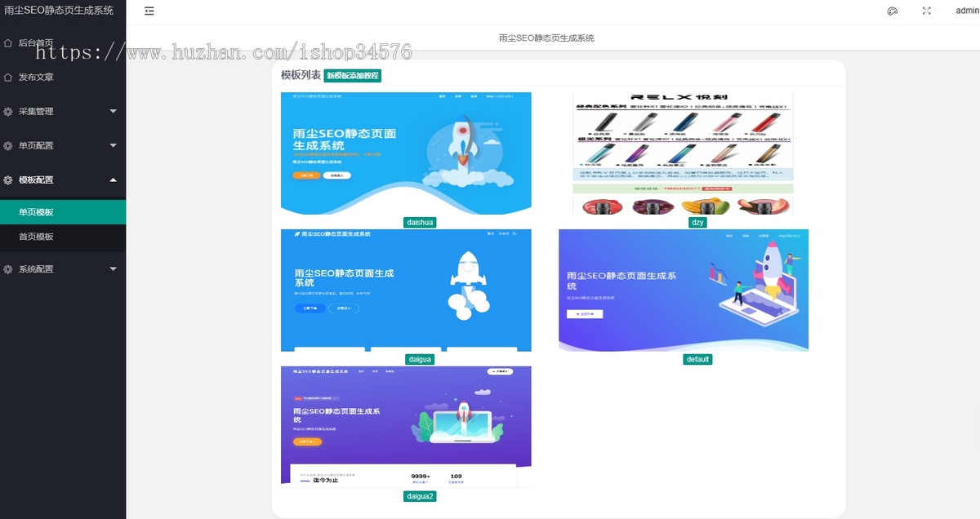Click the home icon beside 后台首页
Screen dimensions: 980x519
[x=8, y=42]
